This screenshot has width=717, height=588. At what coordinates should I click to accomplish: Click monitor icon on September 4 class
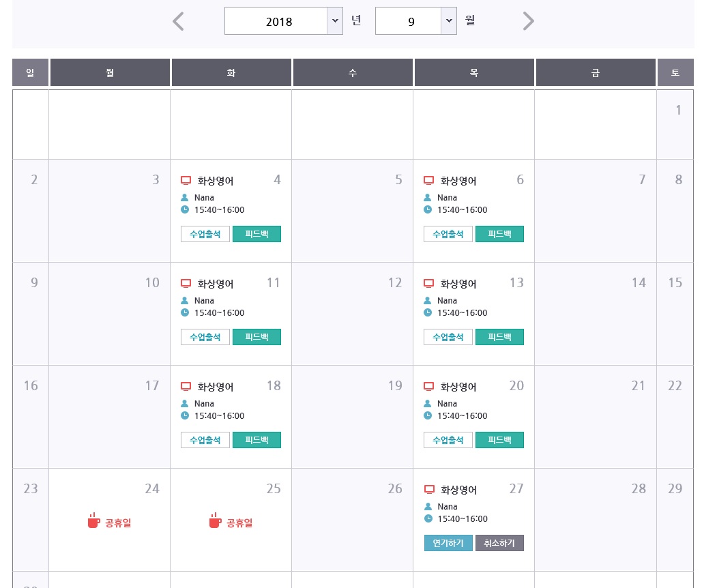click(x=186, y=181)
